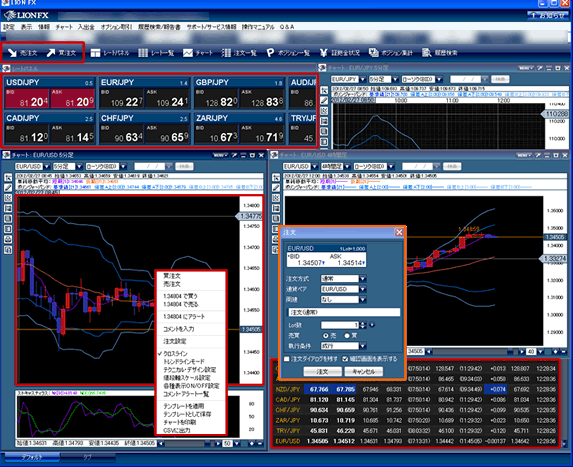This screenshot has height=467, width=573.
Task: Open the 注文一覧 order list toolbar icon
Action: coord(239,53)
